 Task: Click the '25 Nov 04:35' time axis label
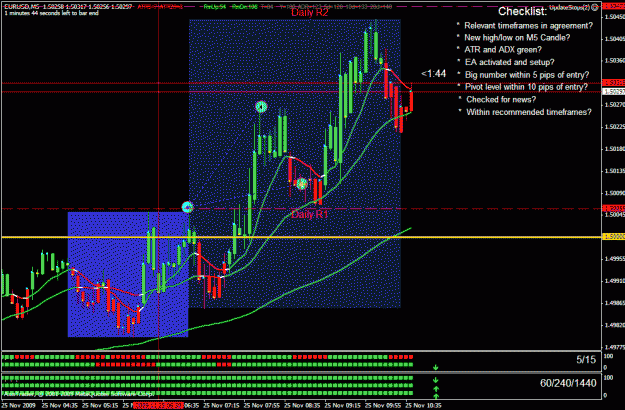click(x=60, y=406)
